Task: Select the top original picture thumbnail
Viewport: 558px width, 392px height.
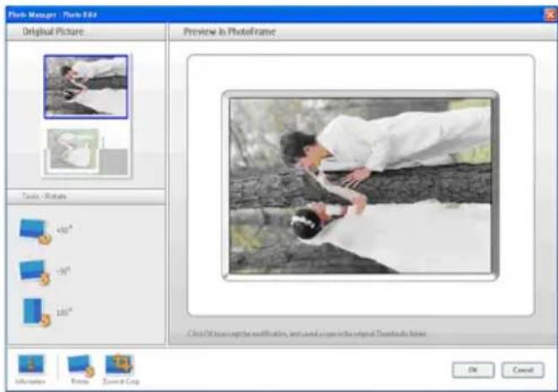Action: (x=86, y=87)
